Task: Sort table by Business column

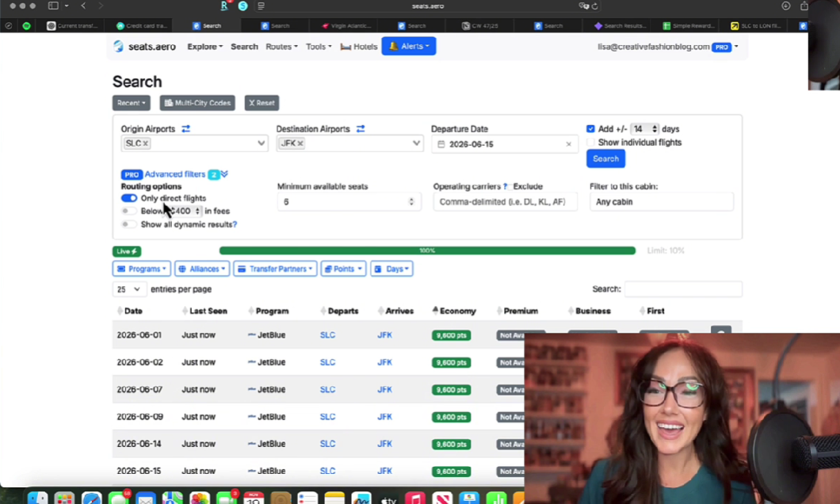Action: pyautogui.click(x=590, y=311)
